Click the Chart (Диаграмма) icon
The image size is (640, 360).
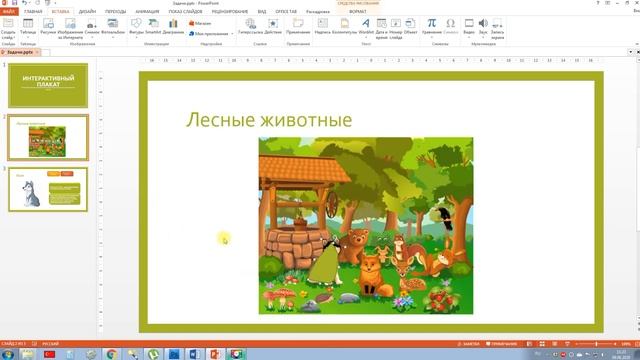click(173, 23)
